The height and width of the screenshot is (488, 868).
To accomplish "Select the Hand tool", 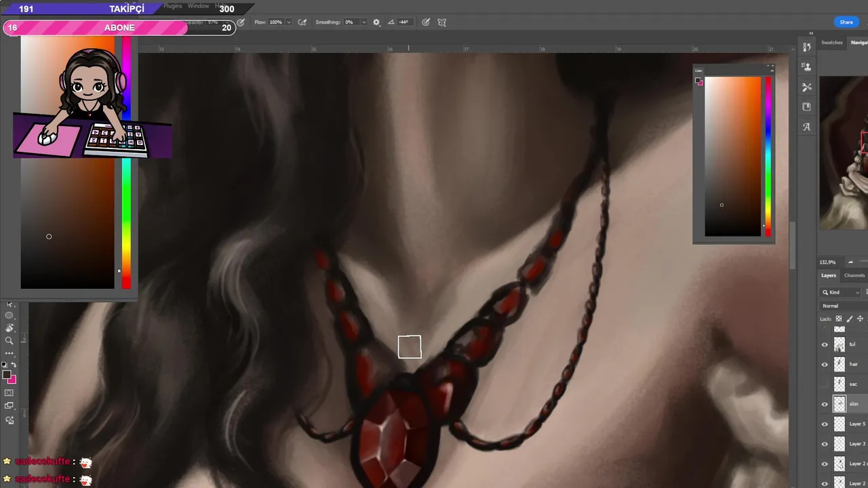I will click(x=9, y=328).
